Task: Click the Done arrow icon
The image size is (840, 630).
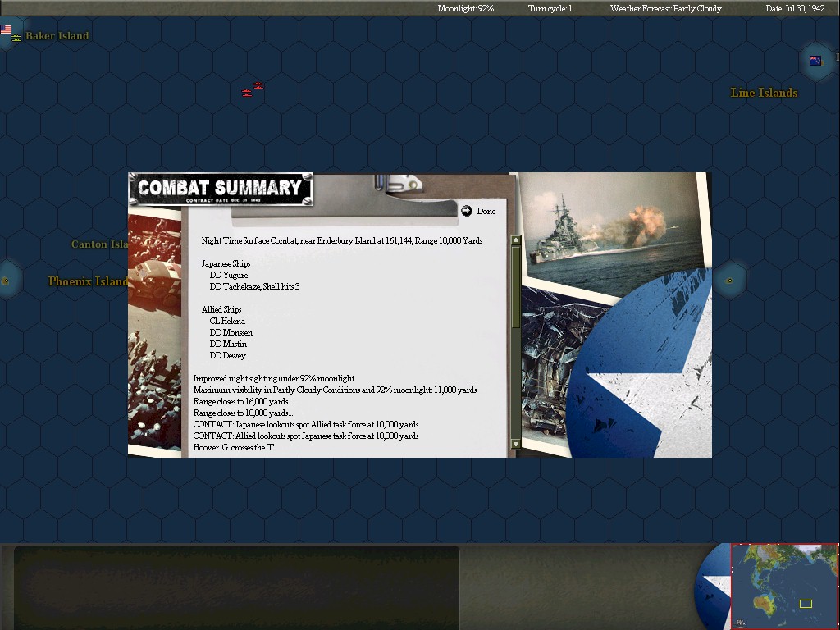Action: pyautogui.click(x=467, y=211)
